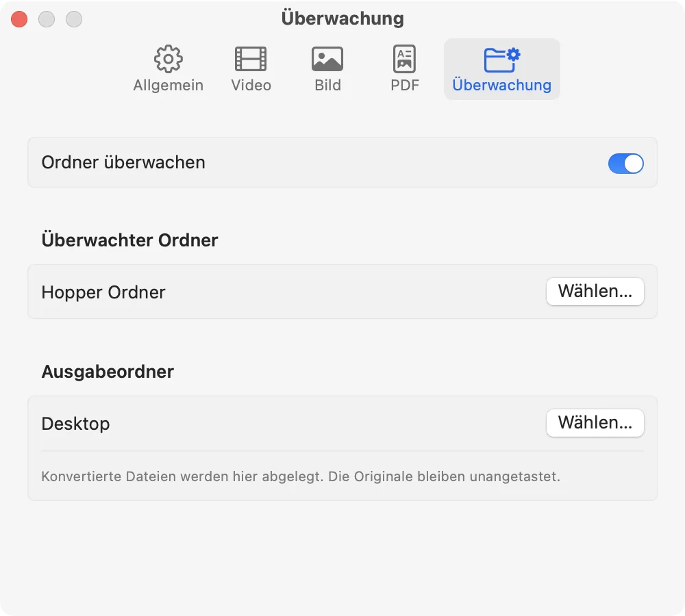Click the Überwachter Ordner section heading
This screenshot has width=685, height=616.
click(x=129, y=241)
